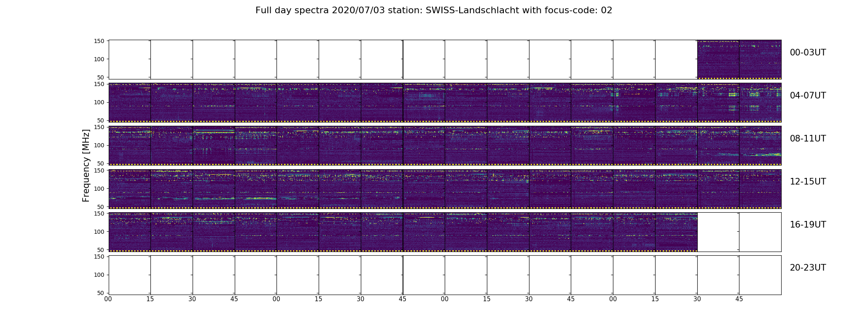Click the 100 tick label of the 00-03UT row
The height and width of the screenshot is (331, 868).
99,59
